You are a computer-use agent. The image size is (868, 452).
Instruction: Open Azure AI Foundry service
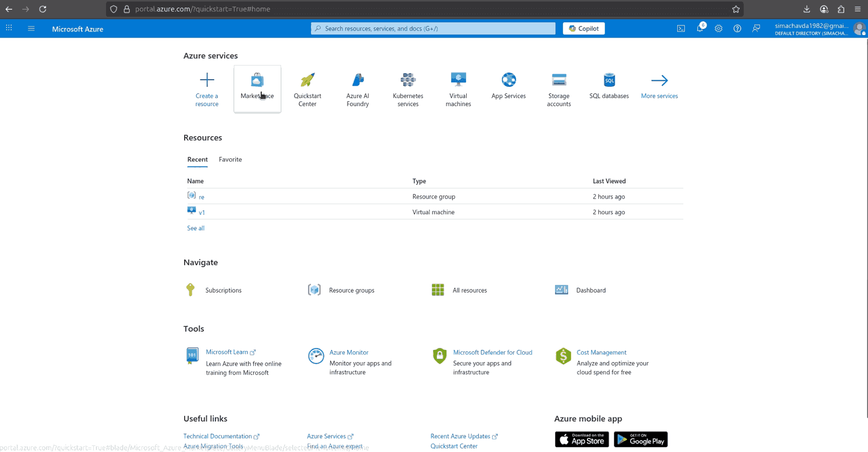tap(358, 89)
